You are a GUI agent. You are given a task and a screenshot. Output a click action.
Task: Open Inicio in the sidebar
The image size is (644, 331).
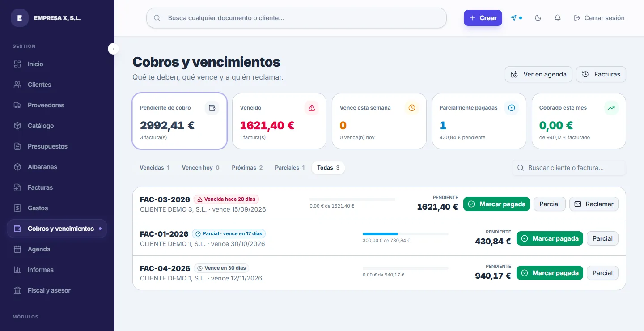tap(57, 64)
